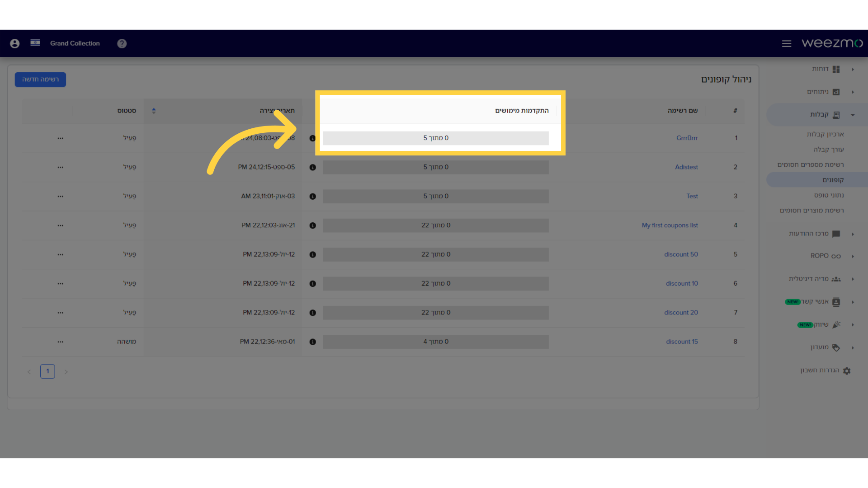The width and height of the screenshot is (868, 488).
Task: Click info icon in discount 10 row
Action: [313, 284]
